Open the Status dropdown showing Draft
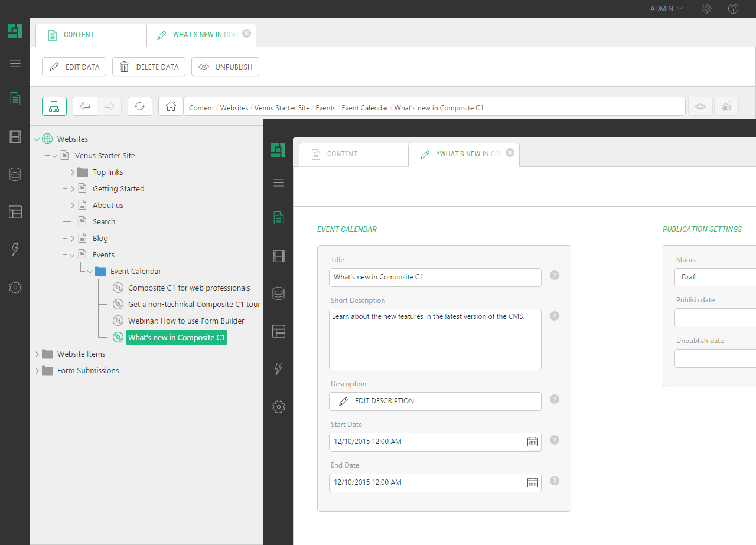Viewport: 756px width, 545px height. (x=715, y=277)
